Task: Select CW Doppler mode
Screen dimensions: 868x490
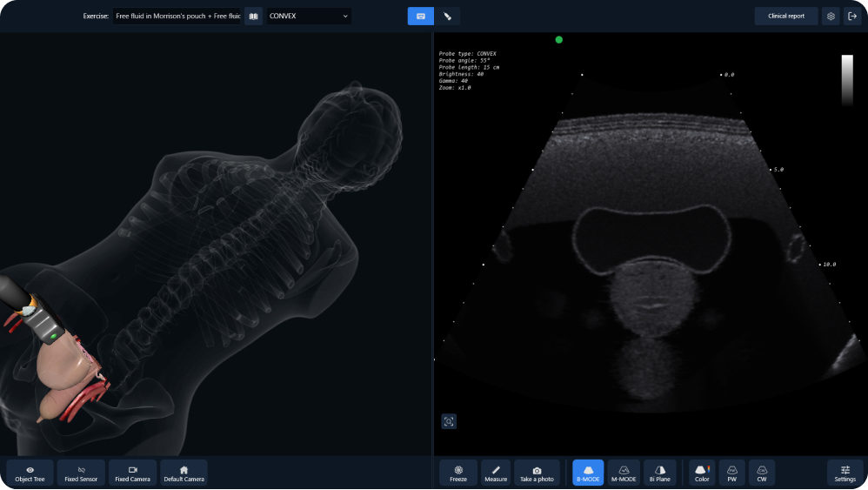Action: (762, 473)
